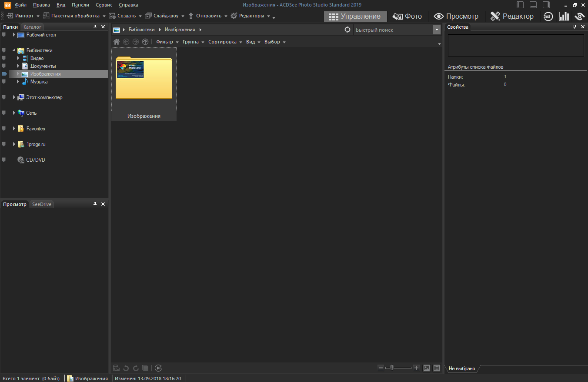The width and height of the screenshot is (588, 382).
Task: Open the Правка menu
Action: point(41,5)
